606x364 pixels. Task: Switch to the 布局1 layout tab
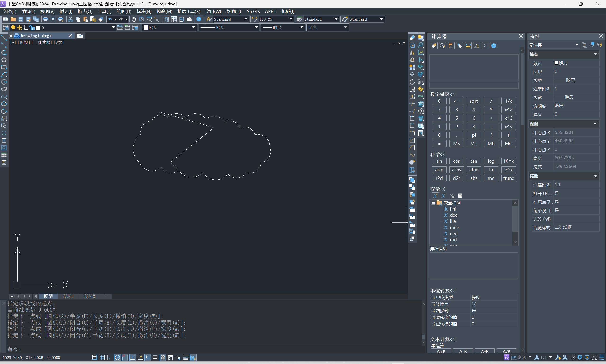68,296
